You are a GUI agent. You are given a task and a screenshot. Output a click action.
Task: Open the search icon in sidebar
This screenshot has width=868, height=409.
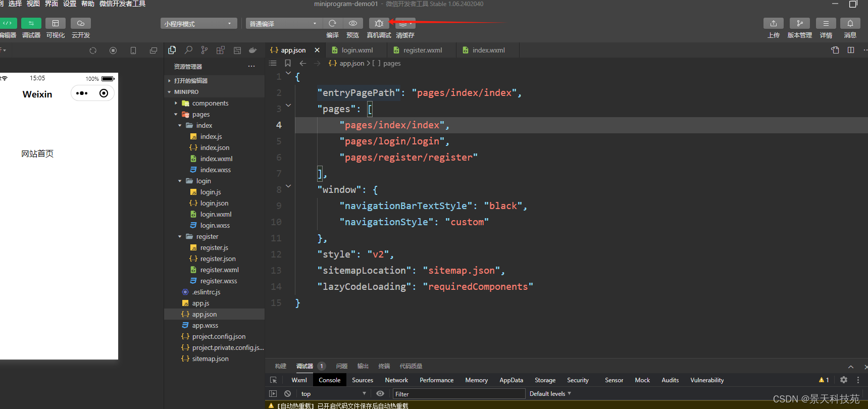coord(188,50)
